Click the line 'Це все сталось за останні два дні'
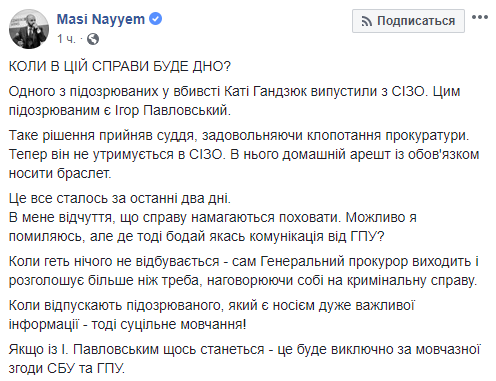The image size is (496, 381). pyautogui.click(x=120, y=198)
